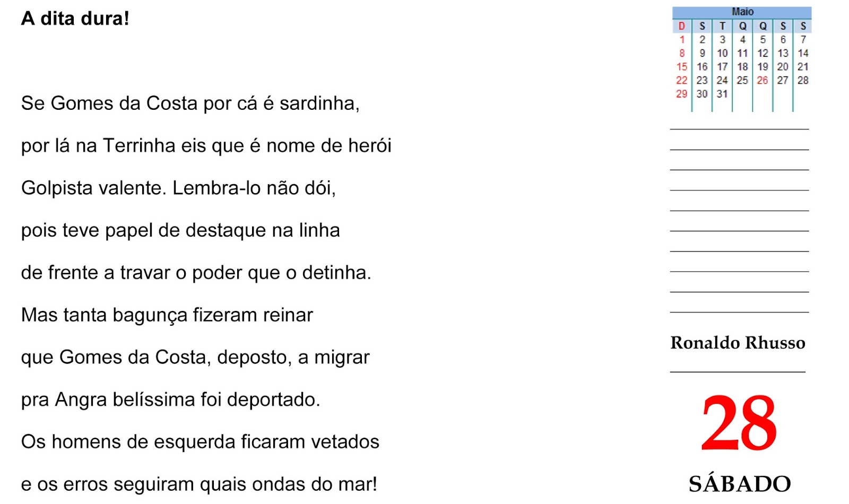Viewport: 849px width, 504px height.
Task: Select date 31 in the calendar
Action: [x=722, y=94]
